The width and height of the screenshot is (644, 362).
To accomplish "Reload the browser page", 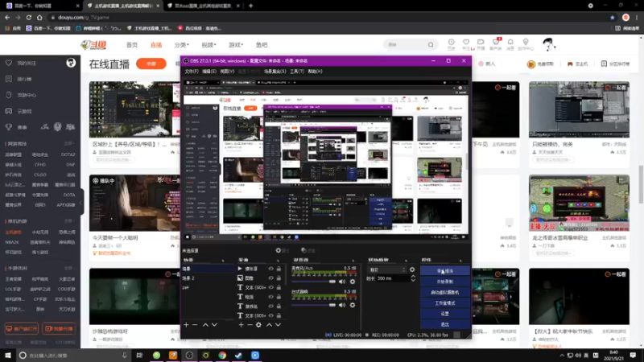I will coord(29,18).
